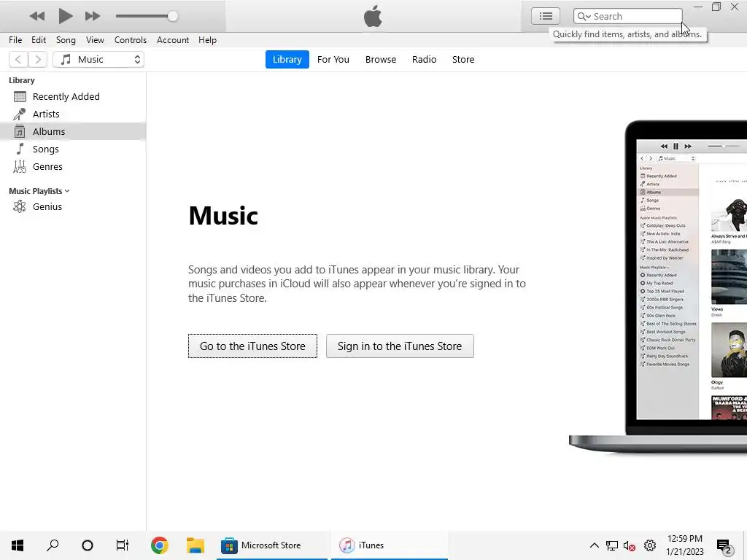Open the Controls menu
The width and height of the screenshot is (747, 560).
point(130,40)
